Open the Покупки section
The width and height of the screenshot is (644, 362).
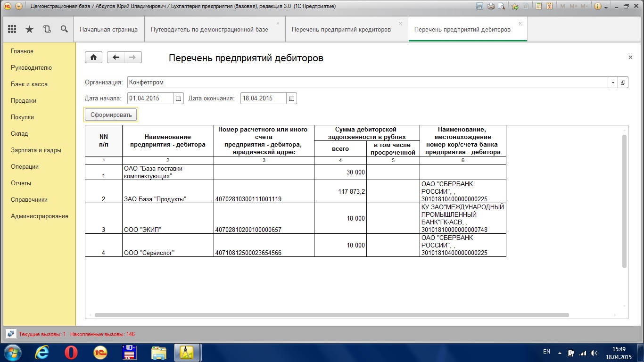click(x=22, y=117)
